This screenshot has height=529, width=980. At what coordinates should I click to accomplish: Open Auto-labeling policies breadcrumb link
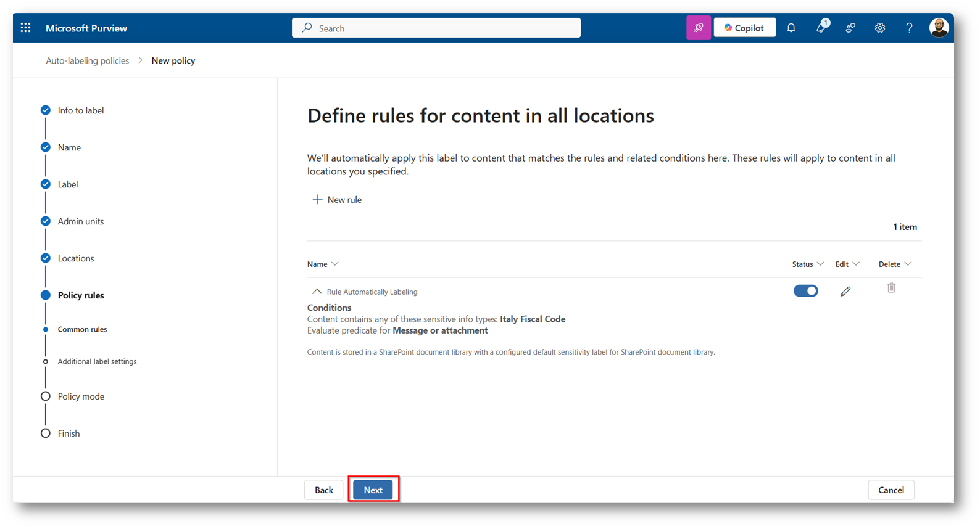pyautogui.click(x=87, y=60)
